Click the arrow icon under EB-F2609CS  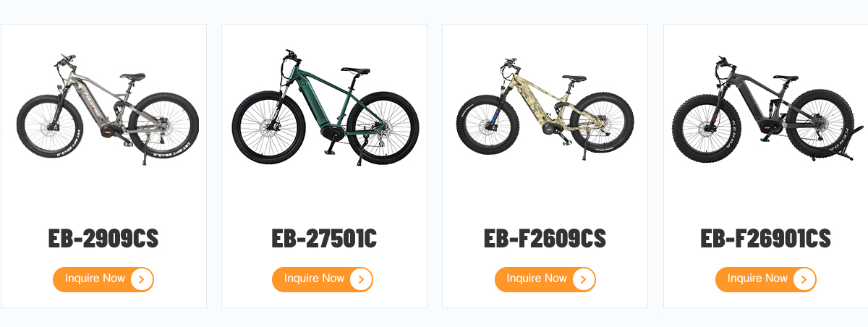point(584,279)
